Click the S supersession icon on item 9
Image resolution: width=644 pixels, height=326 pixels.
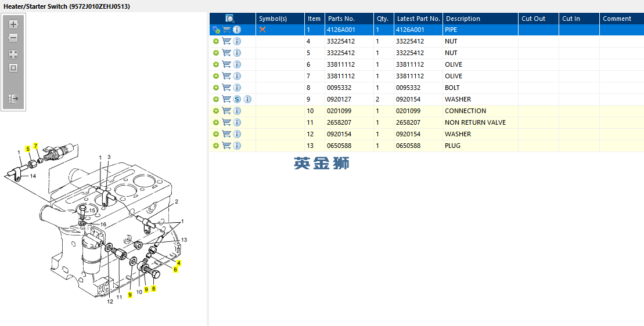click(237, 99)
